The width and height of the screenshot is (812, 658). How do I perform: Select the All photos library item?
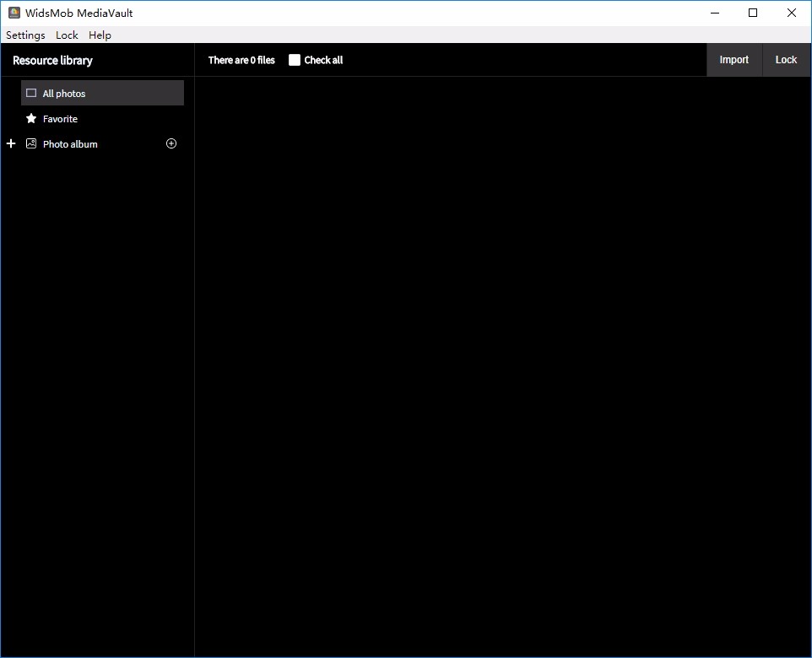[102, 93]
